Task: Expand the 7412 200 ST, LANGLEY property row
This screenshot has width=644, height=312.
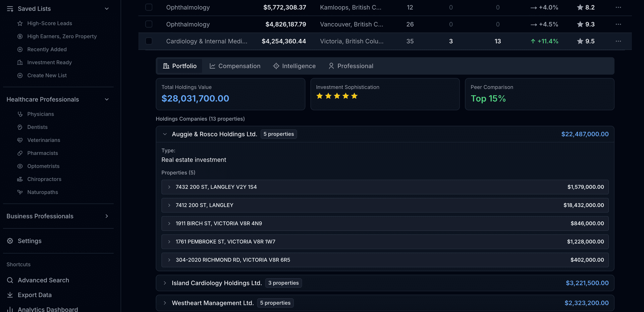Action: pos(169,205)
